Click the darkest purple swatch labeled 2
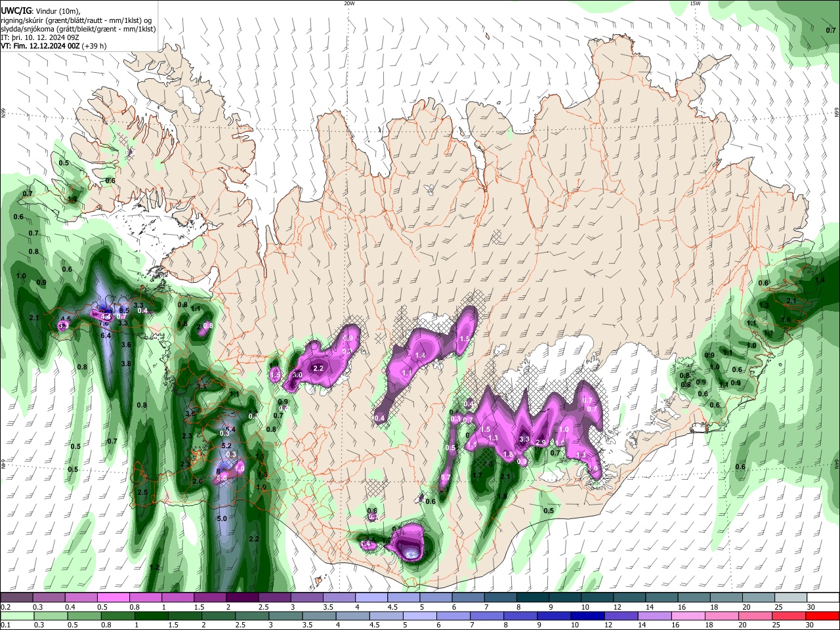The height and width of the screenshot is (630, 840). (241, 598)
